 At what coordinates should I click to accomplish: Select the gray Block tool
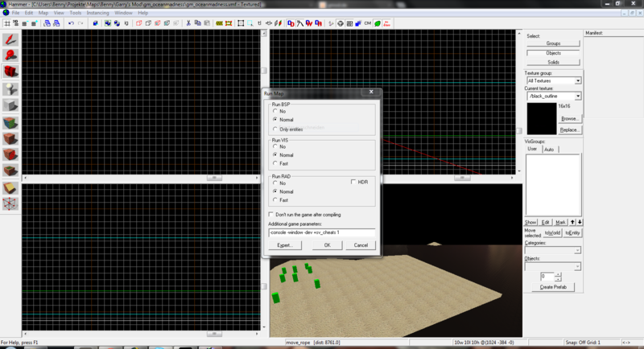click(x=10, y=105)
